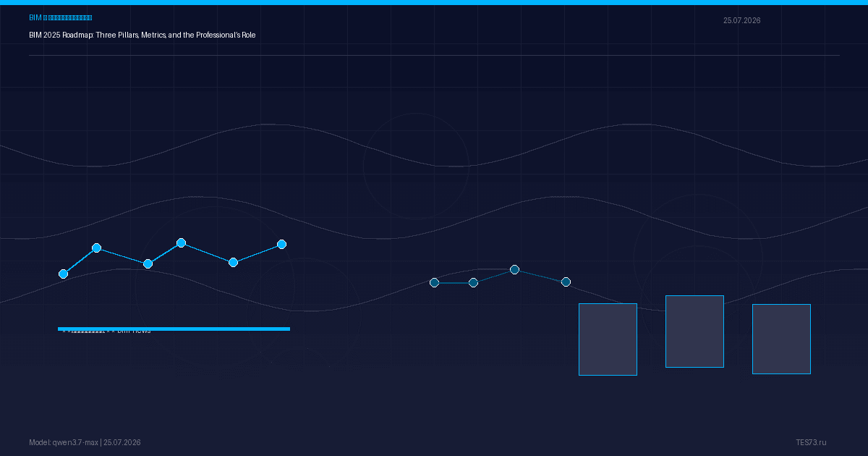Pick the first marker of the dim line chart
The width and height of the screenshot is (868, 456).
(x=434, y=282)
